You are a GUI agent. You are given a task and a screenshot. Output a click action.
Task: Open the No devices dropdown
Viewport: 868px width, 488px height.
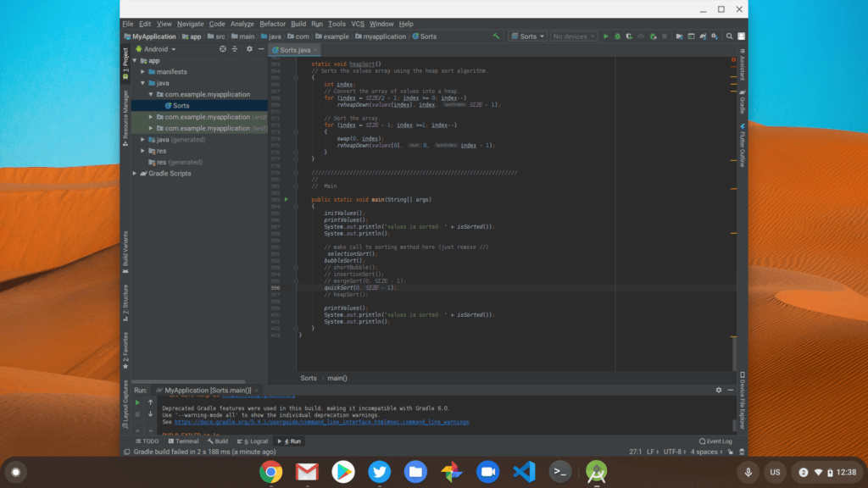point(573,36)
